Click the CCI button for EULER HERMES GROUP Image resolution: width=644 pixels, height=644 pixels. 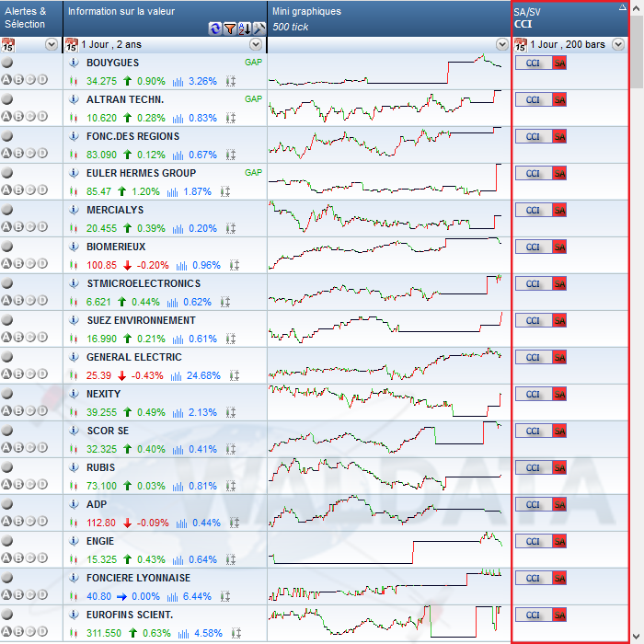pyautogui.click(x=533, y=174)
